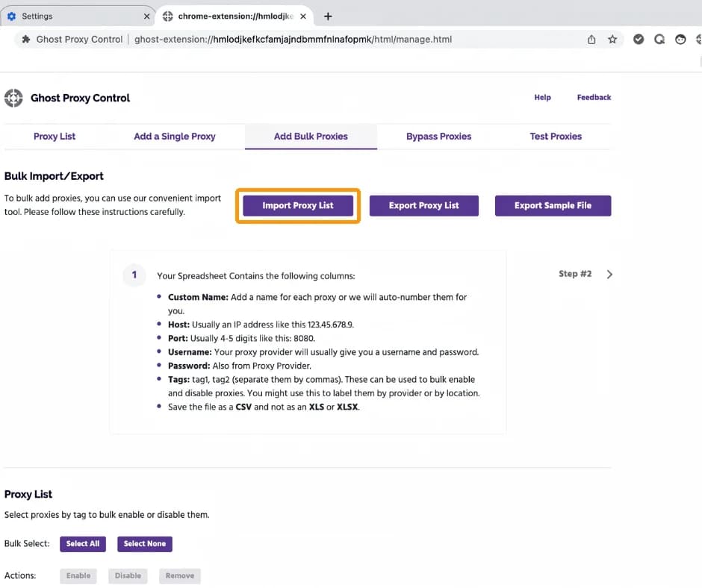This screenshot has height=588, width=702.
Task: Click the face-shaped extension icon
Action: (680, 39)
